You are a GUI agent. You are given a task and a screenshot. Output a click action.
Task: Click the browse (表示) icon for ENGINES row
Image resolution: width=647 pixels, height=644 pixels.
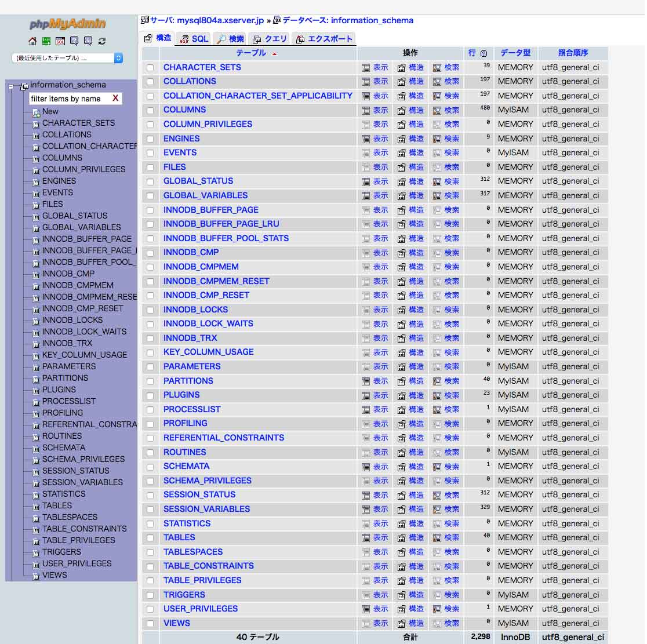tap(366, 139)
